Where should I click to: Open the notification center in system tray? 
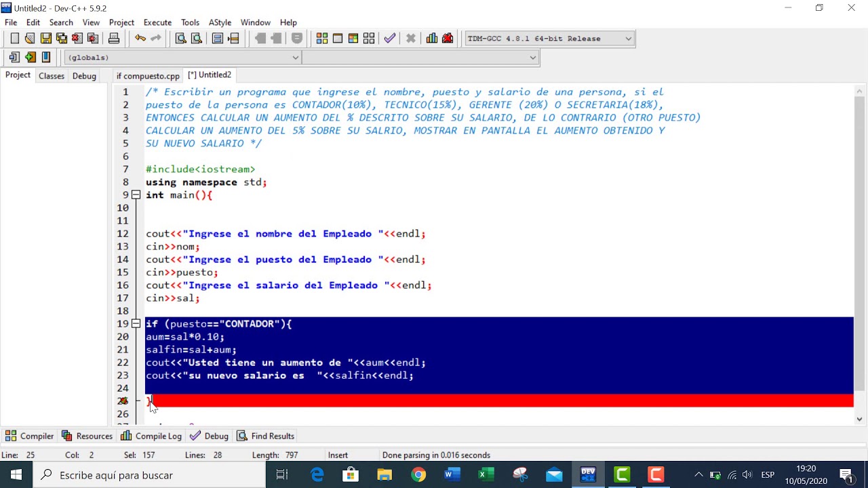[846, 475]
